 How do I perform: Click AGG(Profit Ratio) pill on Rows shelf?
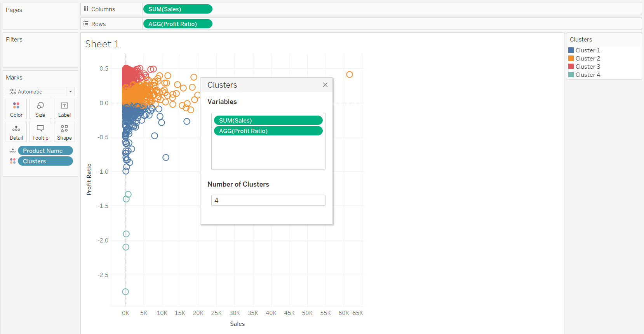click(178, 24)
